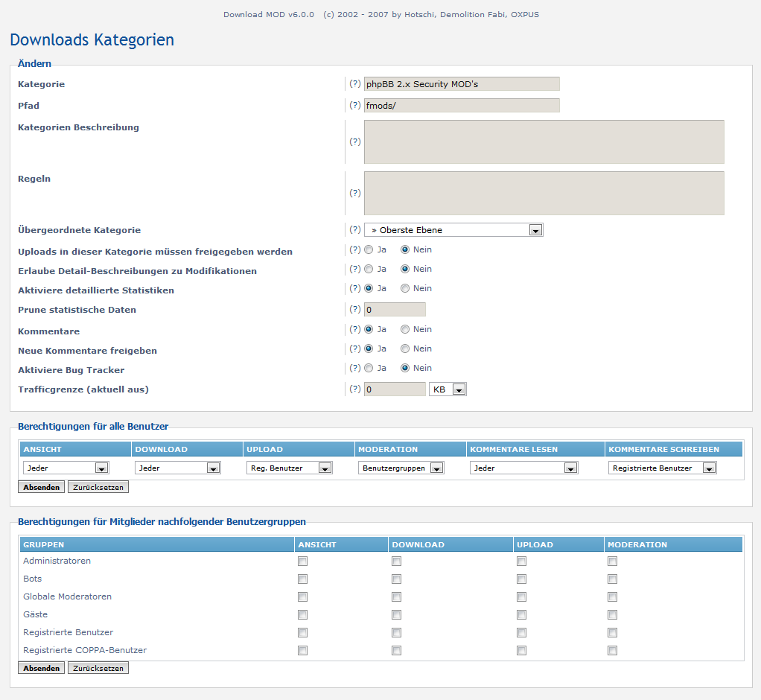Open help (?) next to Regeln
Viewport: 761px width, 700px height.
pyautogui.click(x=354, y=193)
